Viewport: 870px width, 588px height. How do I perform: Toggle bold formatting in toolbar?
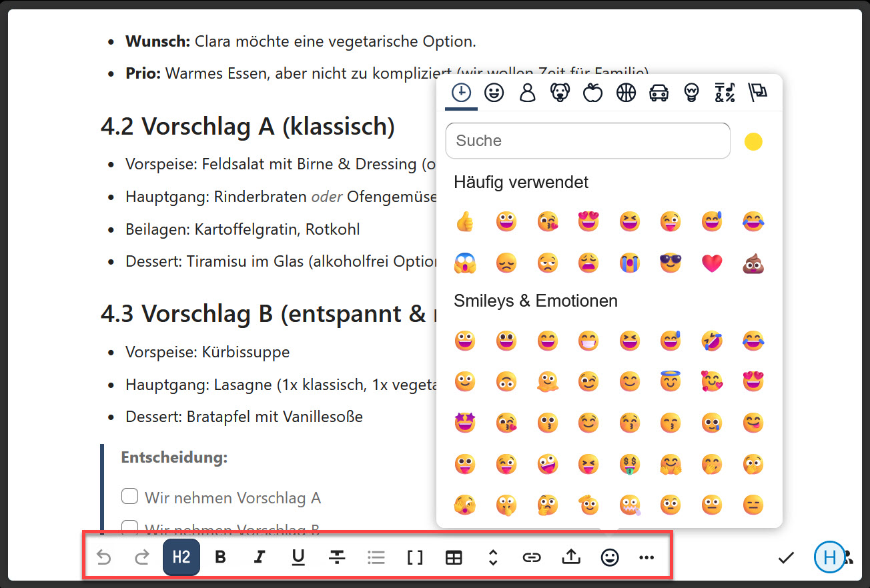point(220,557)
